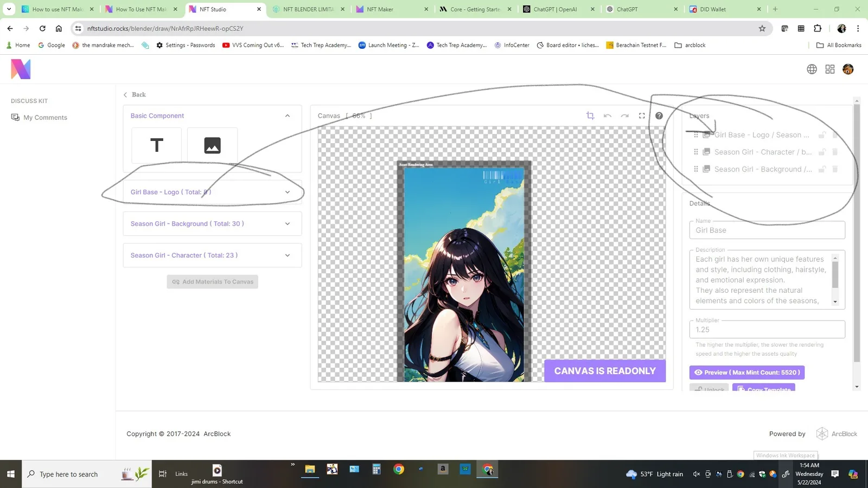
Task: Toggle canvas fullscreen view
Action: coord(642,115)
